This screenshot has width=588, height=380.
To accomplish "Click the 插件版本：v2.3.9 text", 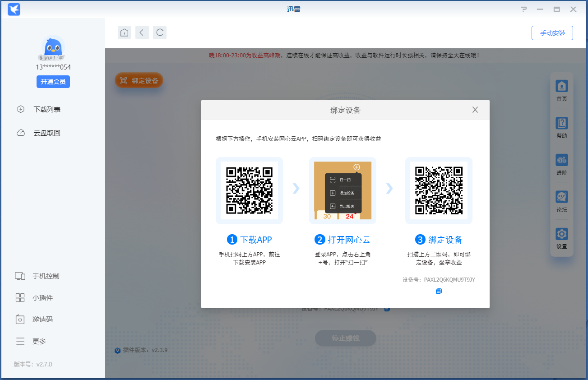I will (145, 350).
